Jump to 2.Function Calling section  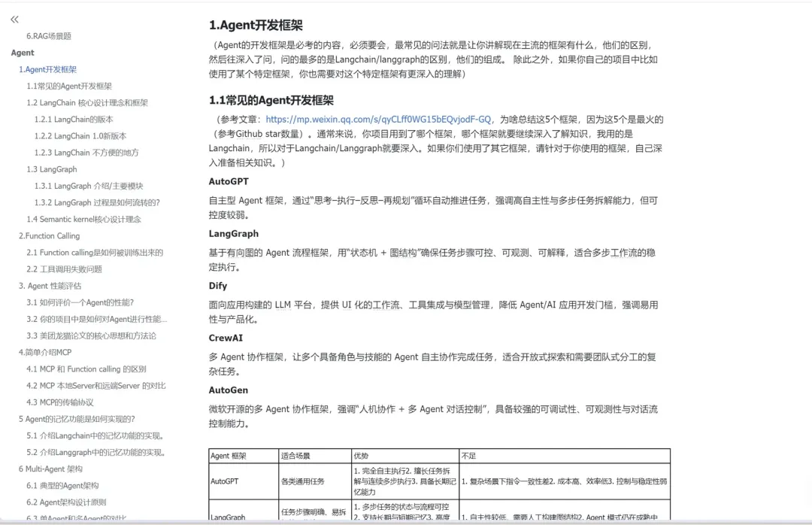click(49, 236)
